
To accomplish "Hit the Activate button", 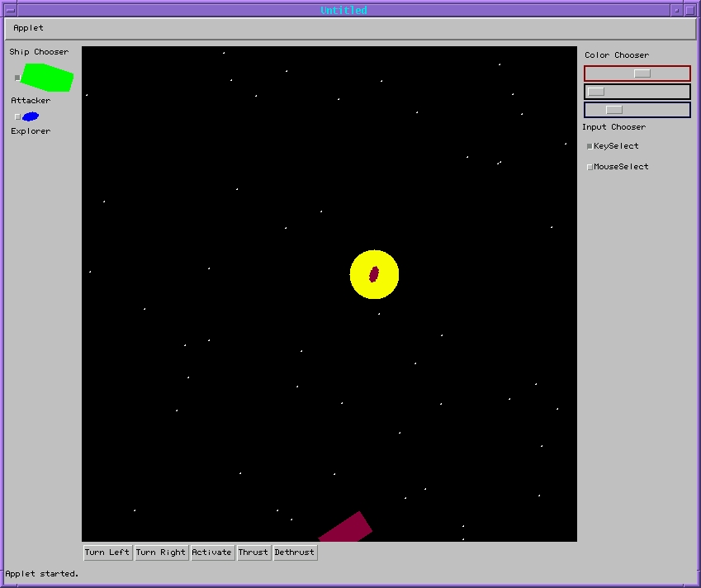I will pos(212,552).
